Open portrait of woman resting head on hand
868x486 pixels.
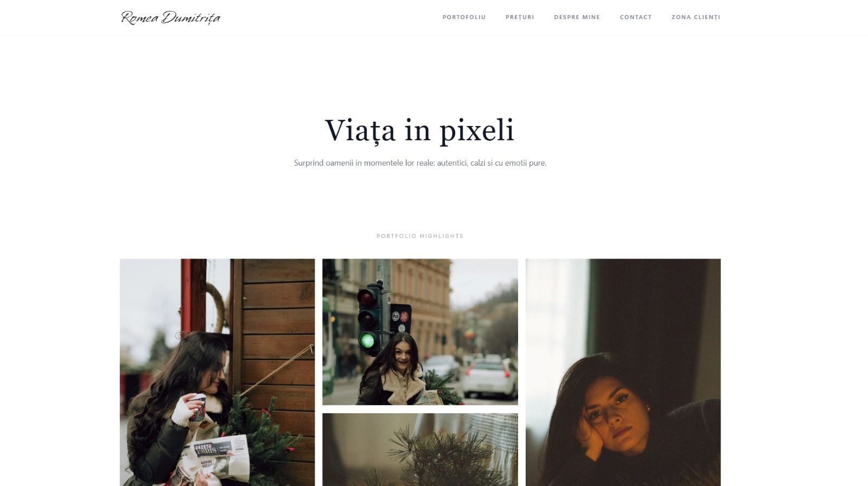623,372
